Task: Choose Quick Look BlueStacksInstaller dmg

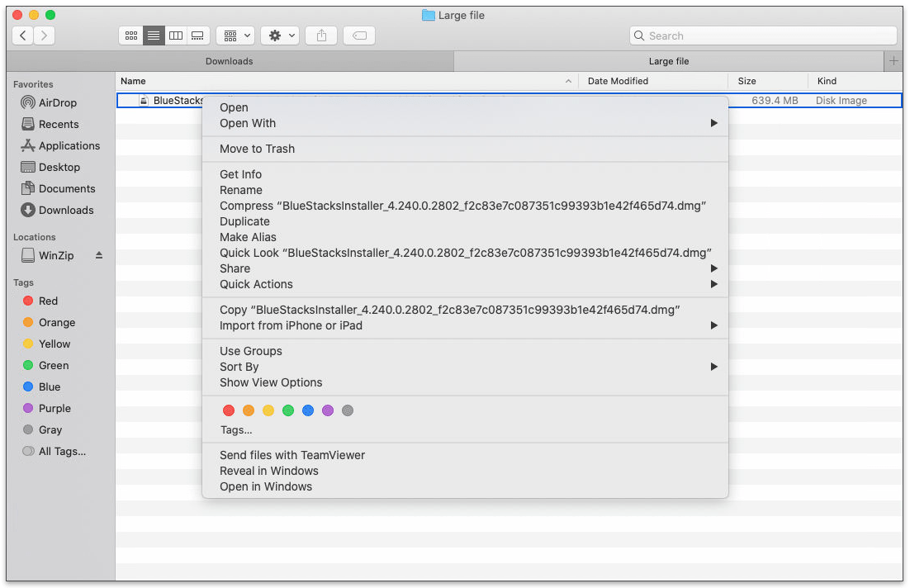Action: pyautogui.click(x=465, y=253)
